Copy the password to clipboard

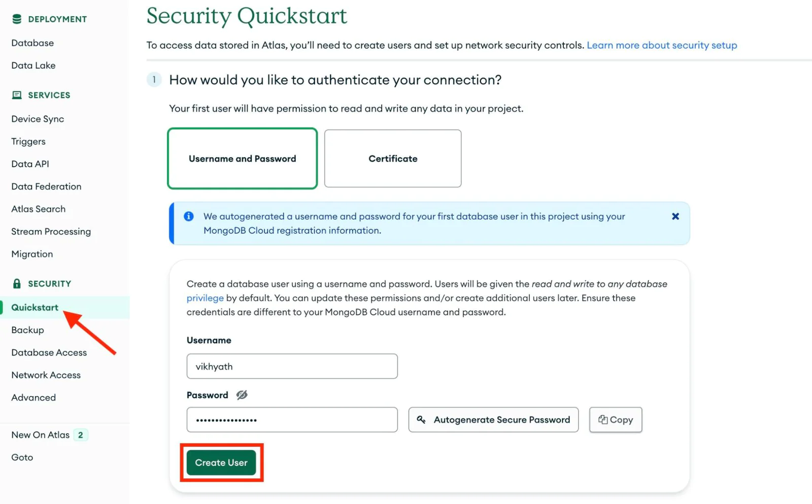tap(616, 420)
